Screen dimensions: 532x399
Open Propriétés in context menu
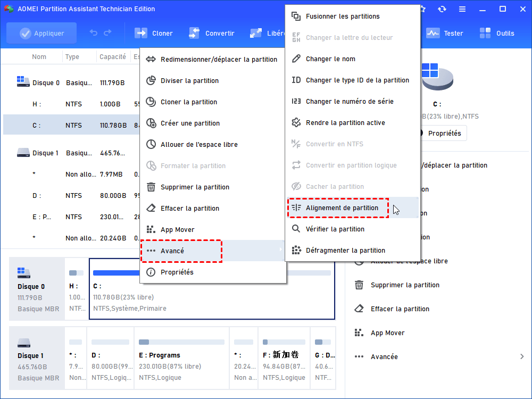(x=213, y=272)
